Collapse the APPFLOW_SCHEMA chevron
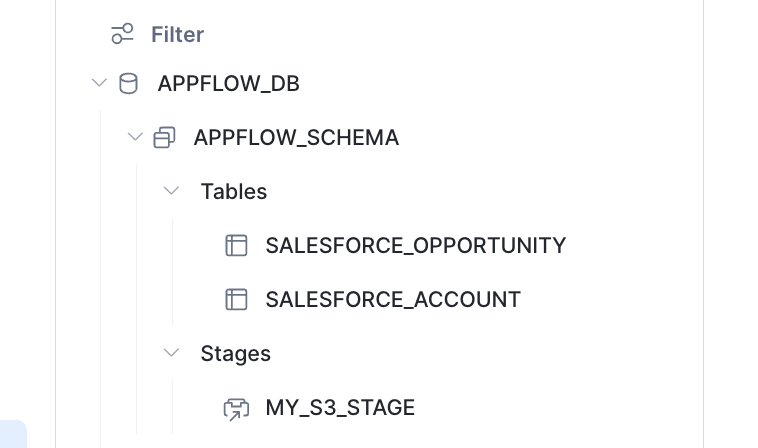This screenshot has height=448, width=758. (135, 137)
